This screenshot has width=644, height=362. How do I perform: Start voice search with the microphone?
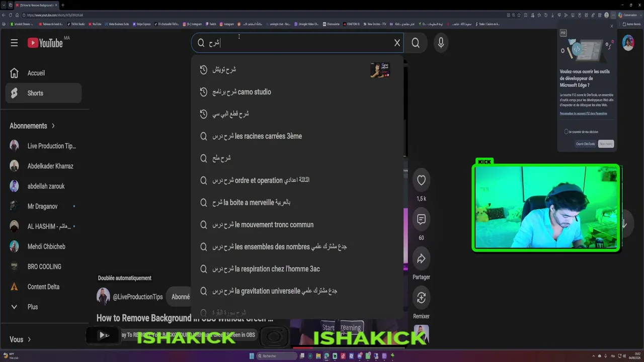[x=441, y=43]
